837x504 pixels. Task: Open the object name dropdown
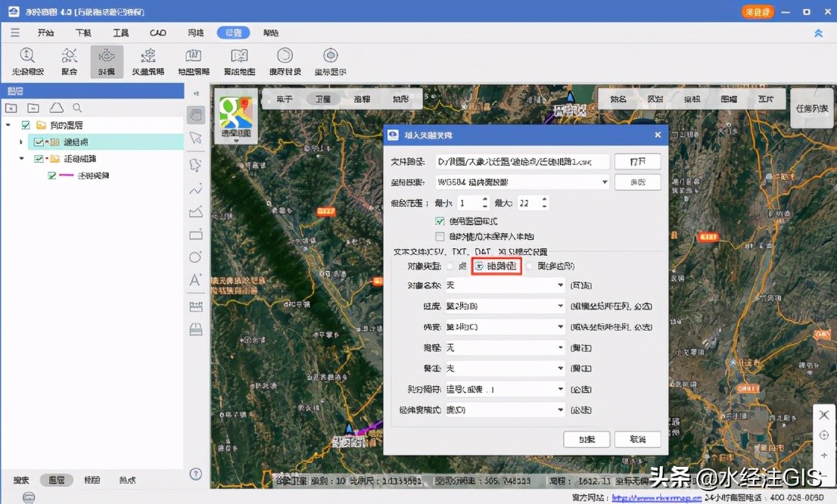tap(505, 285)
